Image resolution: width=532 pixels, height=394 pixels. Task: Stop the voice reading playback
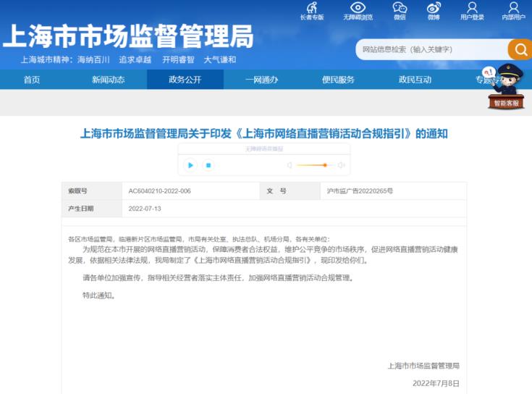(208, 165)
